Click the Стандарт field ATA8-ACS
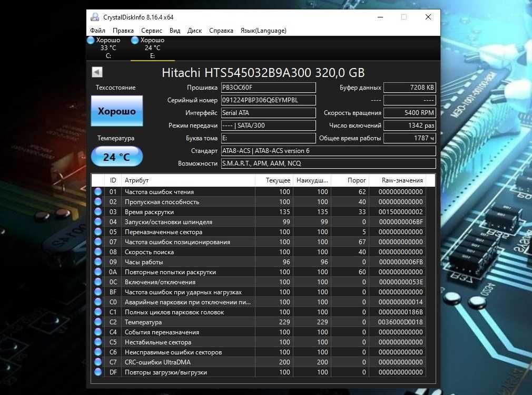 coord(329,151)
